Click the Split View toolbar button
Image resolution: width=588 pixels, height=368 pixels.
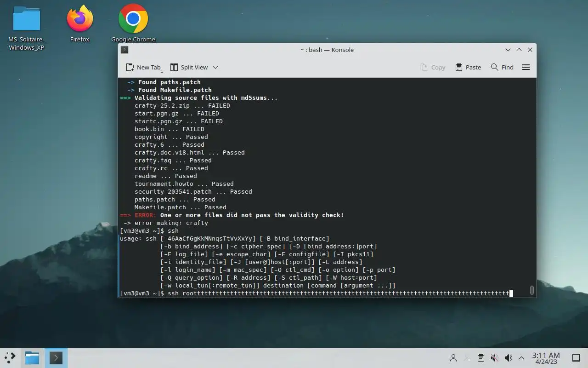(x=189, y=67)
